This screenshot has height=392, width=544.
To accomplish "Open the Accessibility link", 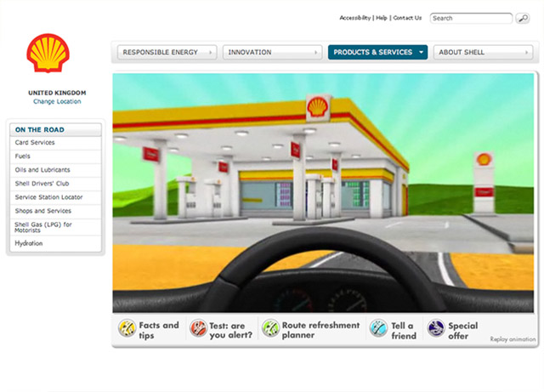I will click(x=355, y=18).
